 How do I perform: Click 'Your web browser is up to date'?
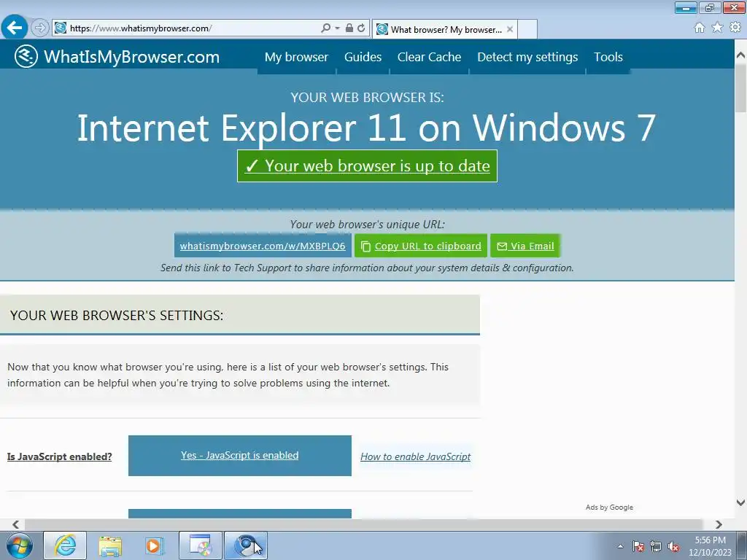click(x=368, y=166)
